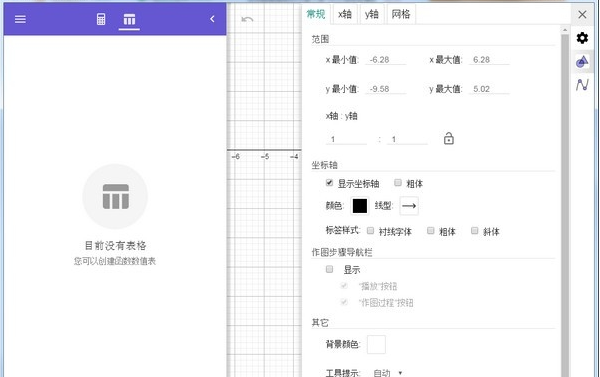Click the scrollbar up arrow

(565, 30)
